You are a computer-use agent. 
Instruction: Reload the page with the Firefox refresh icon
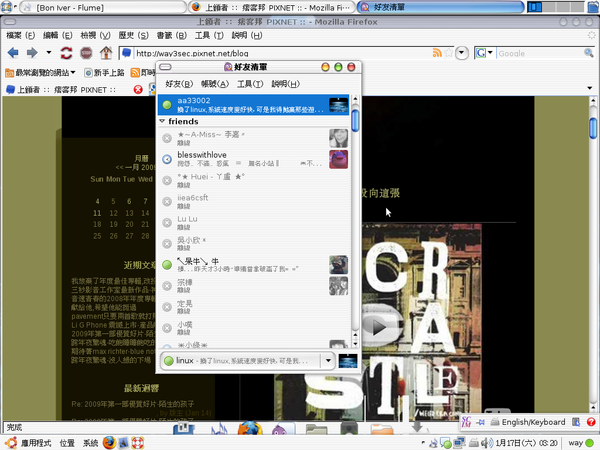(x=66, y=53)
